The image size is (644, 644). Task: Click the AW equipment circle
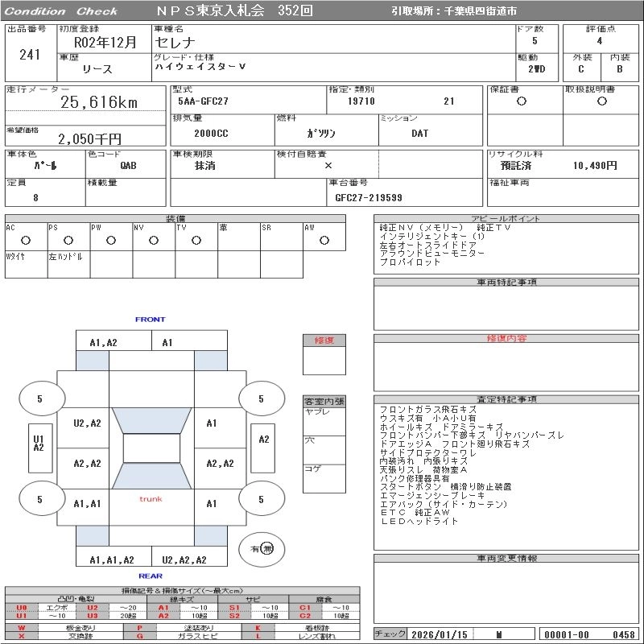324,240
